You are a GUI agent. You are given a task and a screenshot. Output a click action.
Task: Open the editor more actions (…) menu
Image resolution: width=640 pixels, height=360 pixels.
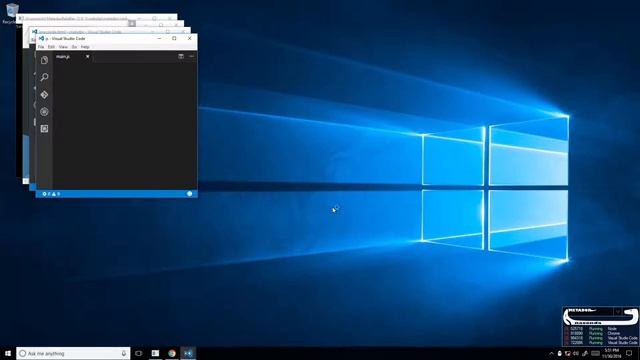pos(191,56)
